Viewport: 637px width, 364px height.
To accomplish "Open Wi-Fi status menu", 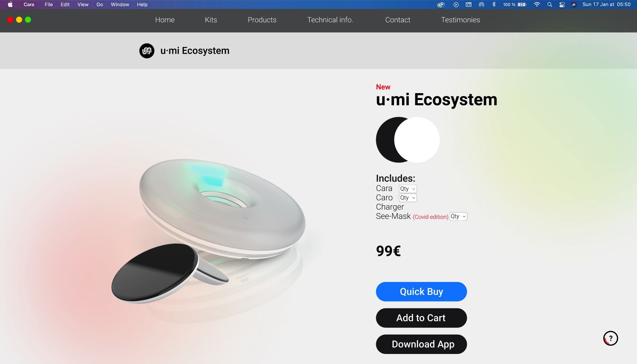I will [x=537, y=5].
